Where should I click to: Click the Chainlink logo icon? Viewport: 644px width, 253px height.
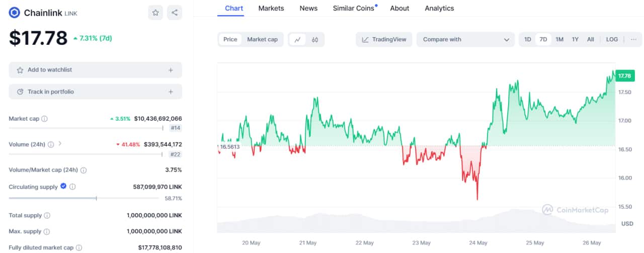tap(15, 13)
